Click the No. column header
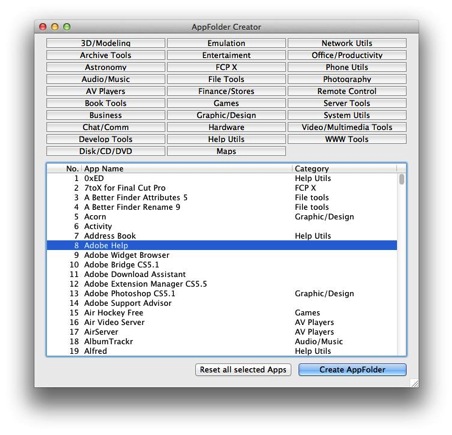452x435 pixels. point(65,169)
